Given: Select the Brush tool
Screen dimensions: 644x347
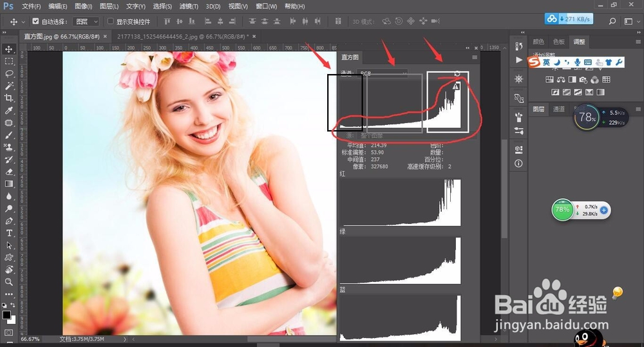Looking at the screenshot, I should pos(8,135).
